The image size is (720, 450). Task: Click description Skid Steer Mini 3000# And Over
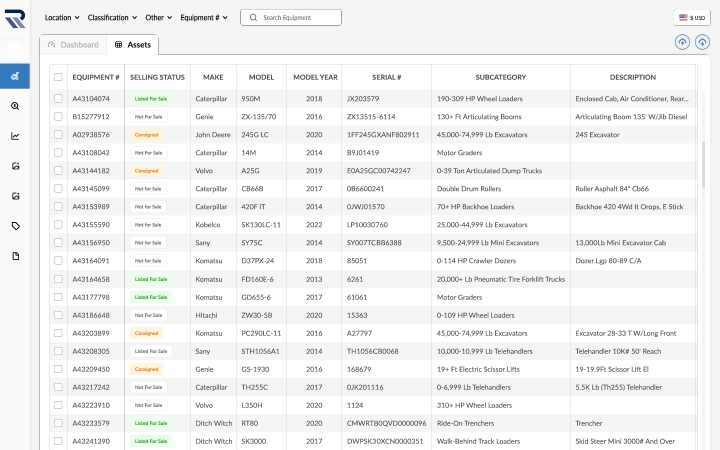625,441
